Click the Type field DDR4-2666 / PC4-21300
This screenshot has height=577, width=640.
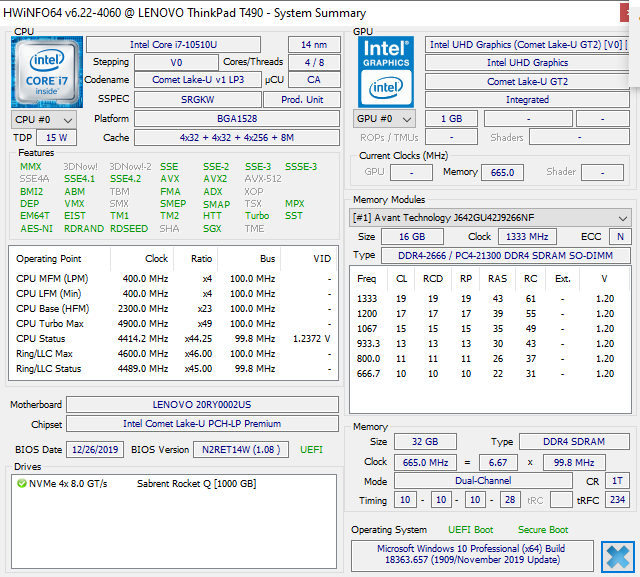click(x=506, y=255)
